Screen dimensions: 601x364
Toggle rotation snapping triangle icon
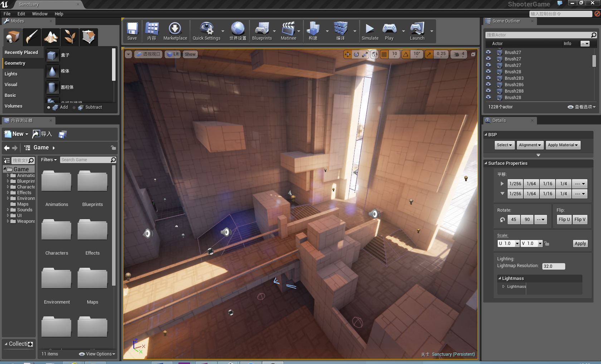click(406, 54)
